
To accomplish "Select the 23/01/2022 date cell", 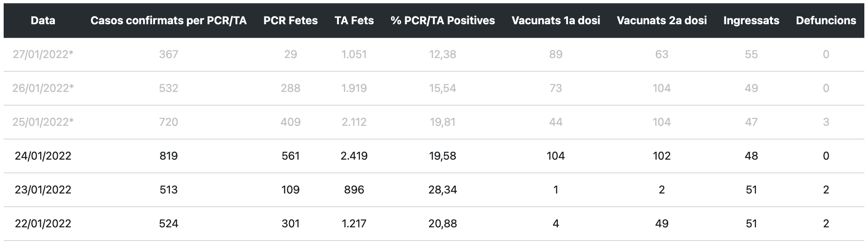I will tap(43, 190).
